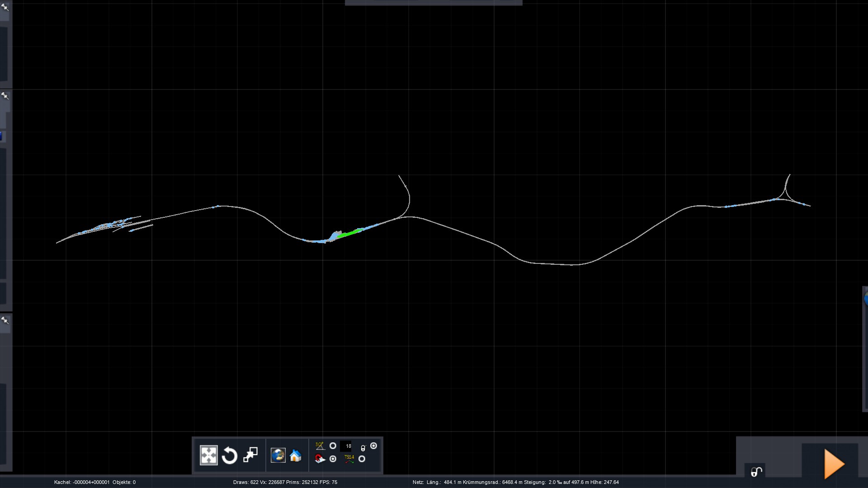Open the collapsed top center panel
Viewport: 868px width, 488px height.
coord(433,3)
